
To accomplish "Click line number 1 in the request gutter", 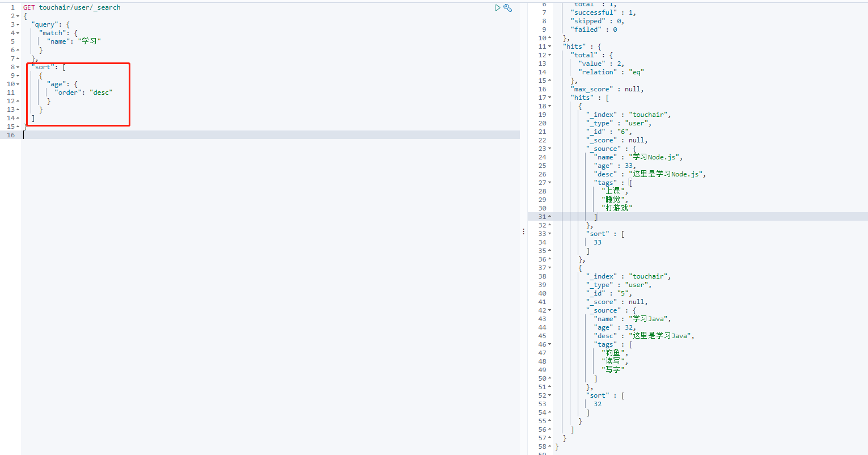I will pyautogui.click(x=12, y=7).
